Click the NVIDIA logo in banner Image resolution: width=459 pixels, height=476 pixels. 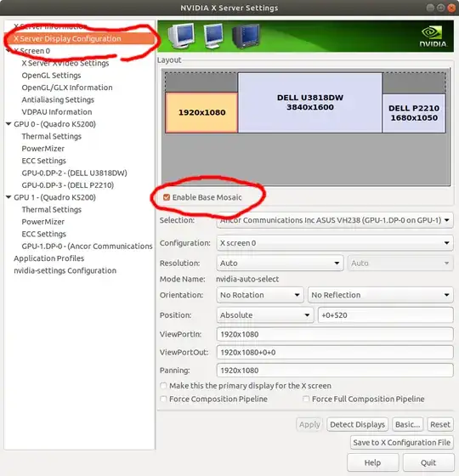coord(433,37)
